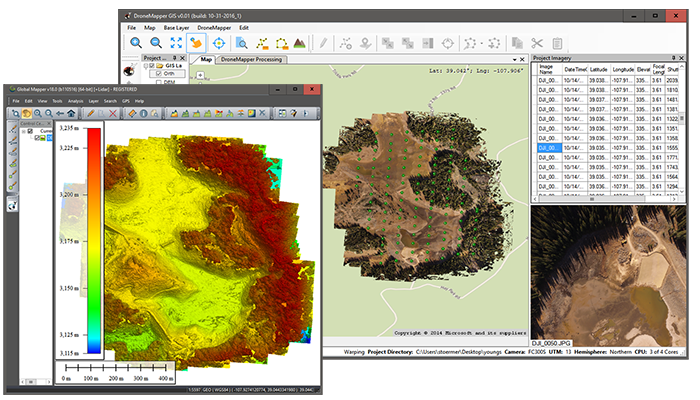
Task: Click the red X delete icon in Global Mapper
Action: point(113,113)
